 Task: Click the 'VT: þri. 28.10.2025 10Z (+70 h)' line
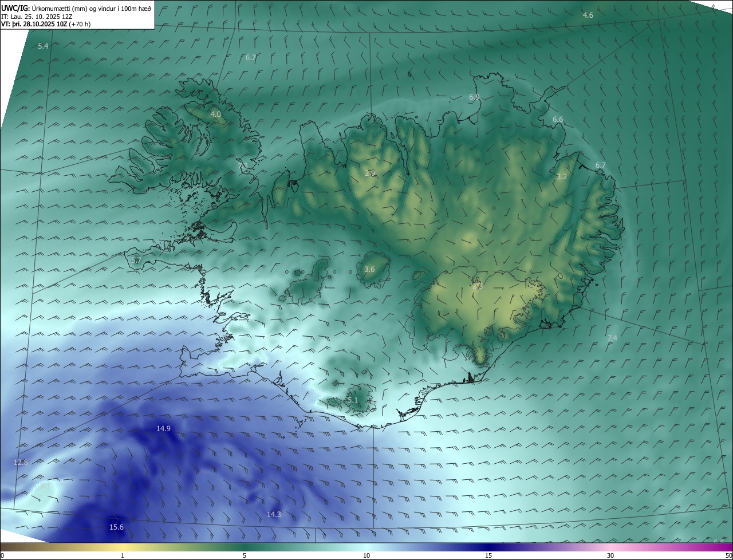(46, 24)
